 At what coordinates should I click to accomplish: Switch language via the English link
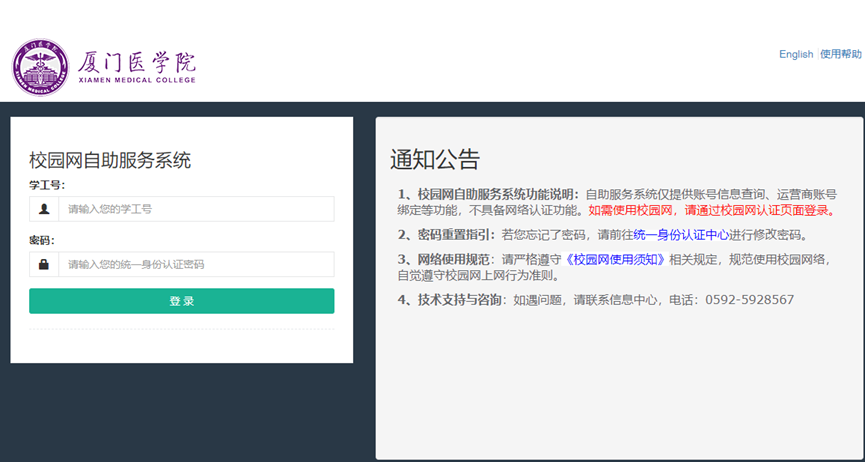click(x=795, y=54)
